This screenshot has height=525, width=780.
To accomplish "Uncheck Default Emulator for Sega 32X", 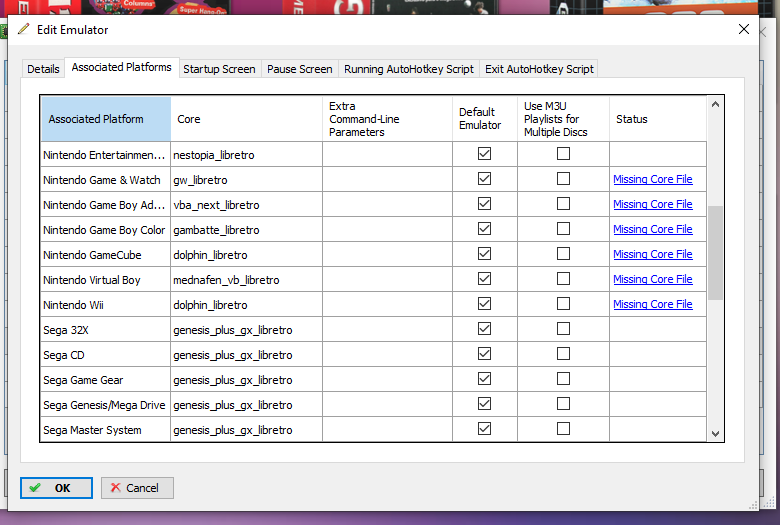I will [485, 329].
